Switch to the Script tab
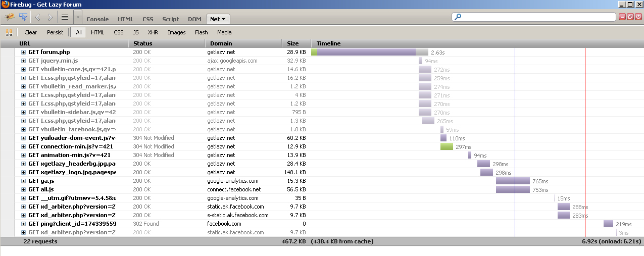 coord(170,19)
